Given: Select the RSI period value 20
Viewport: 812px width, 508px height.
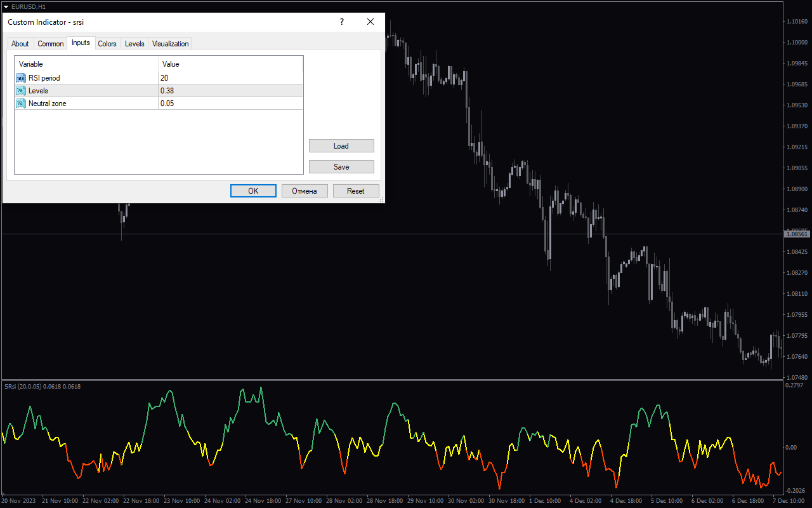Looking at the screenshot, I should point(164,78).
